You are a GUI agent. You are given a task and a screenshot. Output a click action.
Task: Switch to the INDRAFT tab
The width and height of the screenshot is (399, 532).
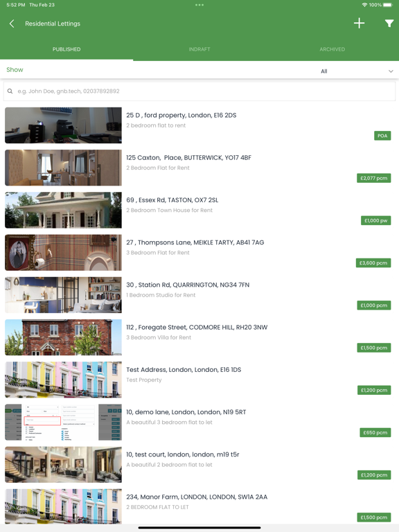tap(199, 49)
